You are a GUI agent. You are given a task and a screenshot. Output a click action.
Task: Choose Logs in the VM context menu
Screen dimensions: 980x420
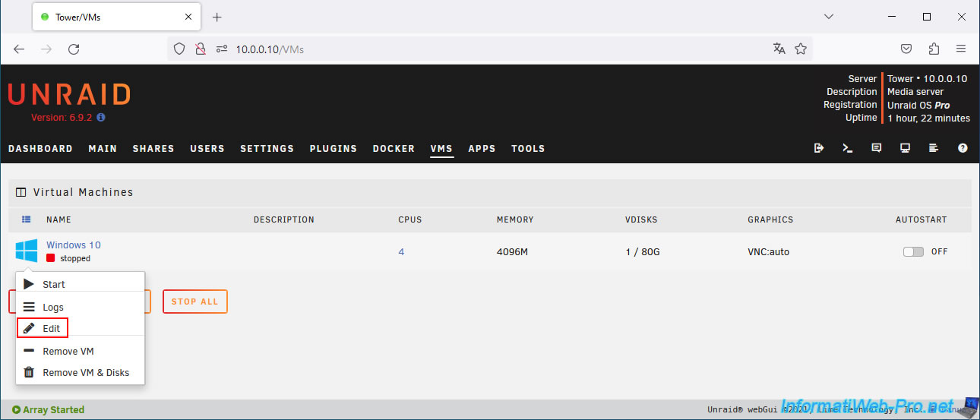tap(81, 308)
